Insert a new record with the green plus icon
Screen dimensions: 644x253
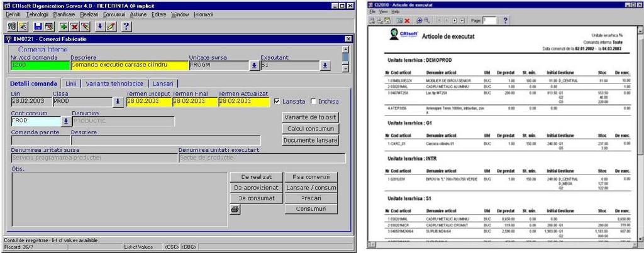[64, 26]
